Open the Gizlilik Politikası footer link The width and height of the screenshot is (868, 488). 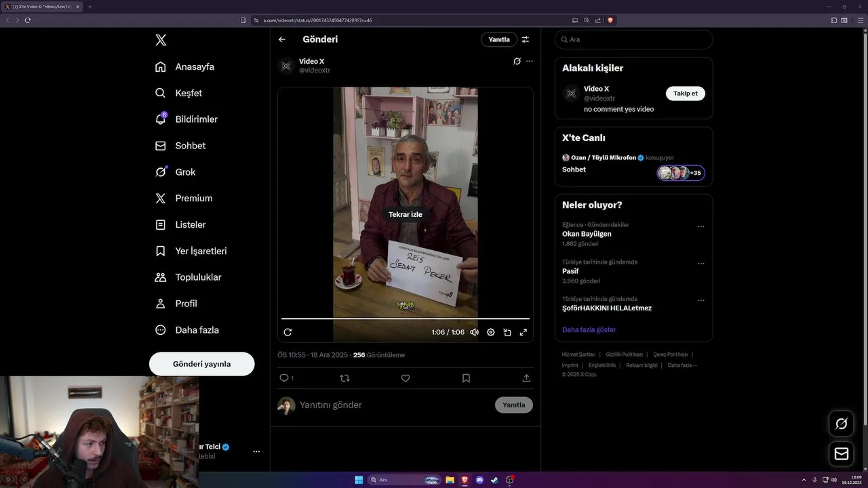pos(625,354)
